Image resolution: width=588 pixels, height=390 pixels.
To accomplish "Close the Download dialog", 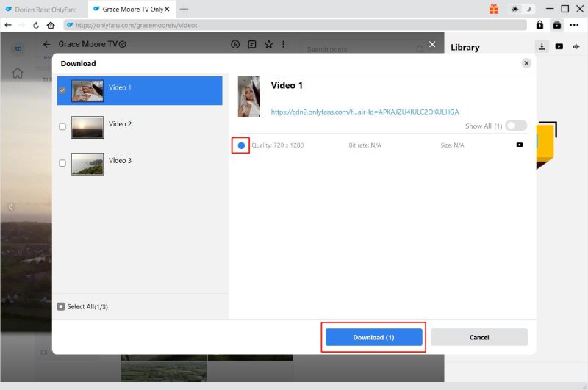I will 526,63.
